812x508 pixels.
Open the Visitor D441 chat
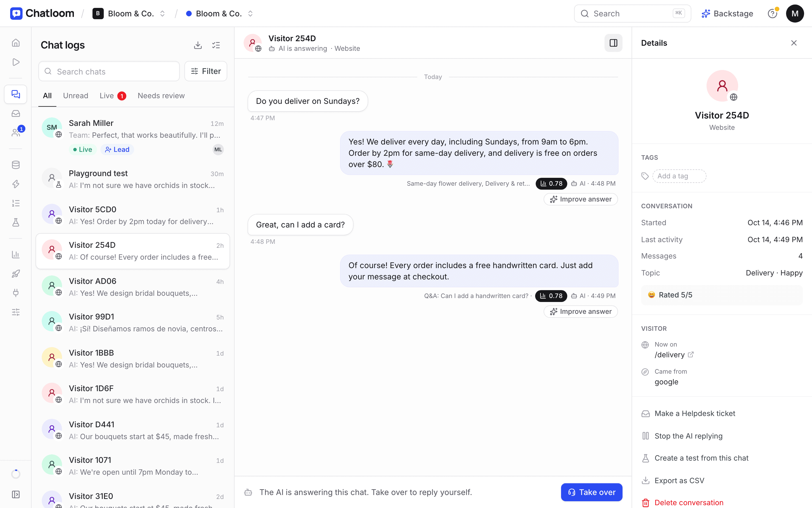pyautogui.click(x=133, y=430)
